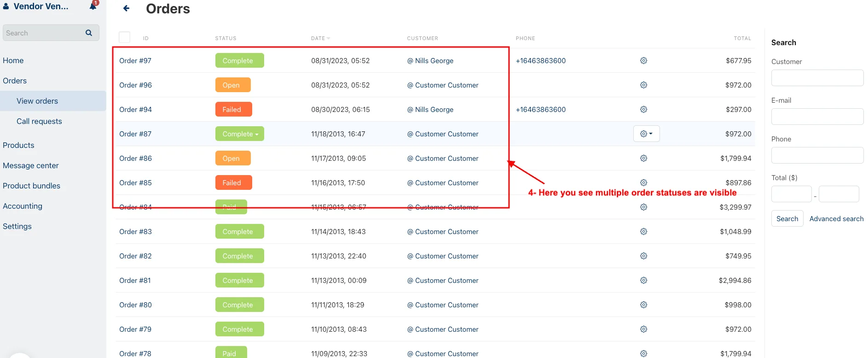The width and height of the screenshot is (868, 358).
Task: Go to Home in sidebar
Action: point(13,60)
